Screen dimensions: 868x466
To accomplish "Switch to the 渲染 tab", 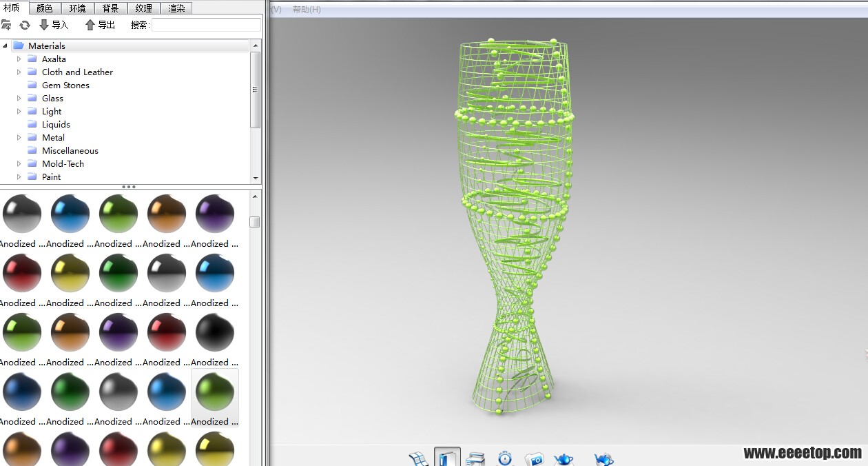I will click(x=176, y=8).
